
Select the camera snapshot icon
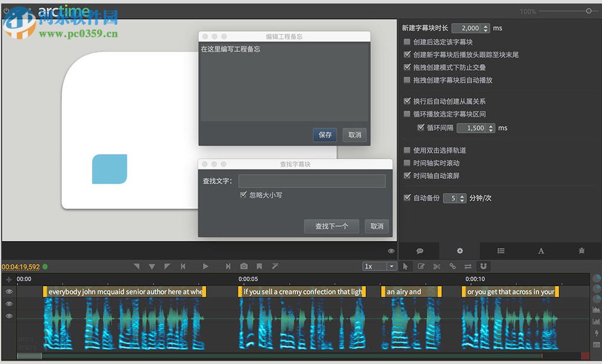[x=244, y=266]
